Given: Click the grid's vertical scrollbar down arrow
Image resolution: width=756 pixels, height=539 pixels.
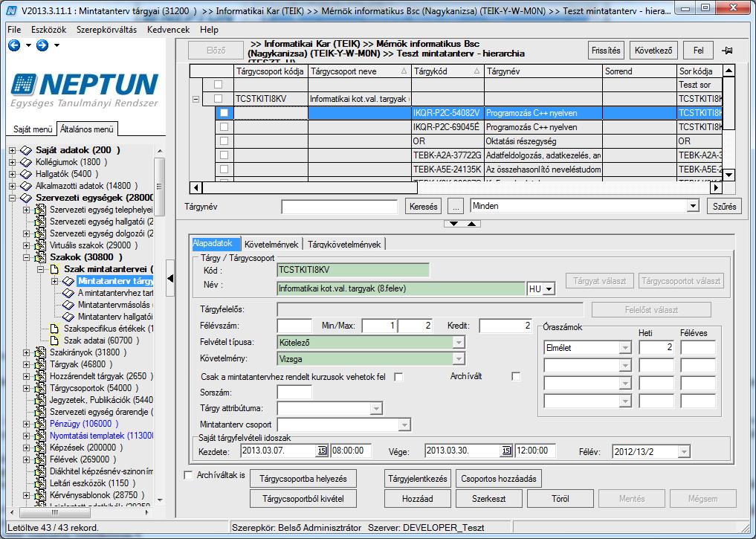Looking at the screenshot, I should (728, 175).
